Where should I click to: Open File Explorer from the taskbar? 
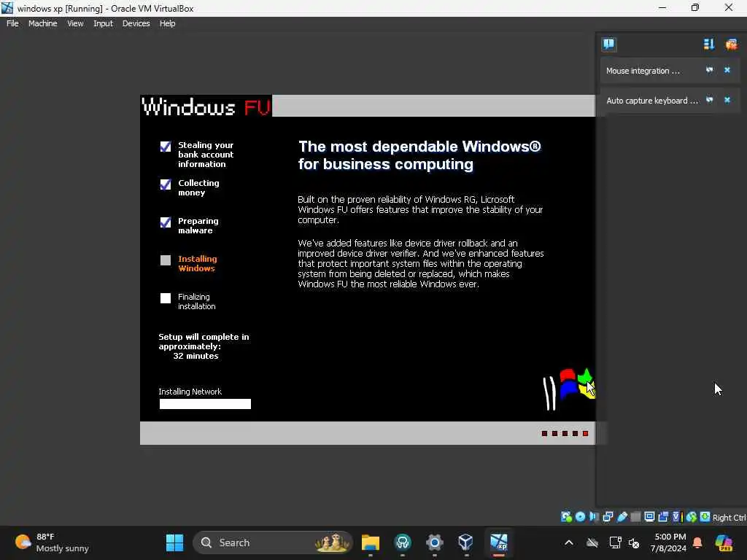(370, 542)
